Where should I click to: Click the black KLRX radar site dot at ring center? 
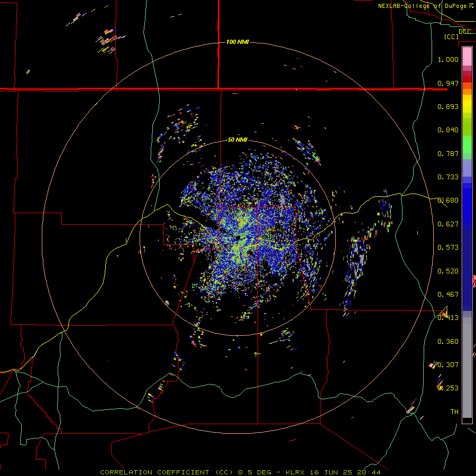point(237,237)
